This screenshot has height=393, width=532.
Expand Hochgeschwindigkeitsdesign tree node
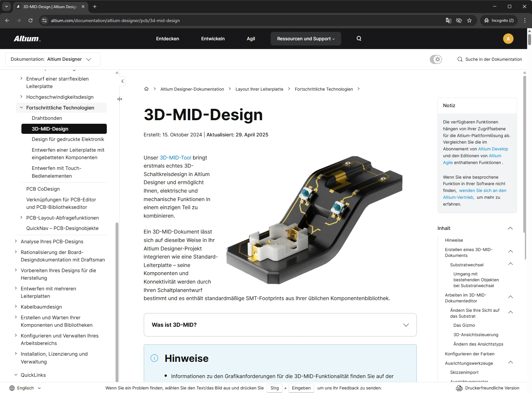click(21, 97)
